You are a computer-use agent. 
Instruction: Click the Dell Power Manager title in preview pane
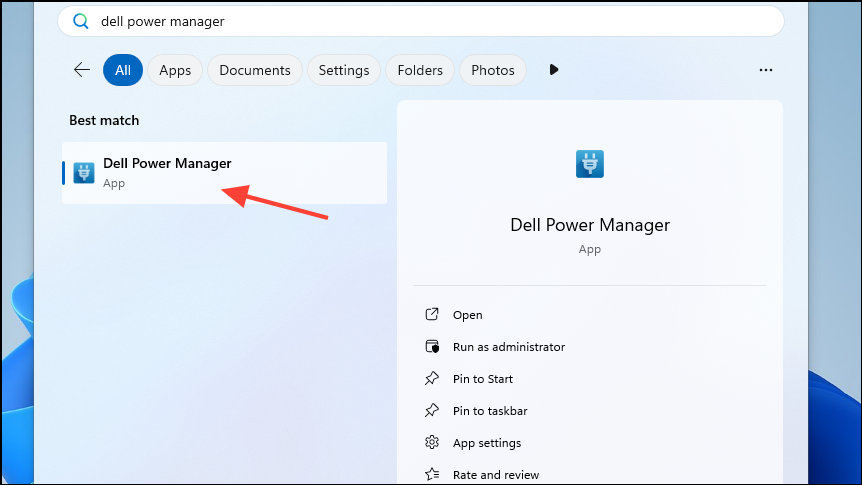pos(590,225)
